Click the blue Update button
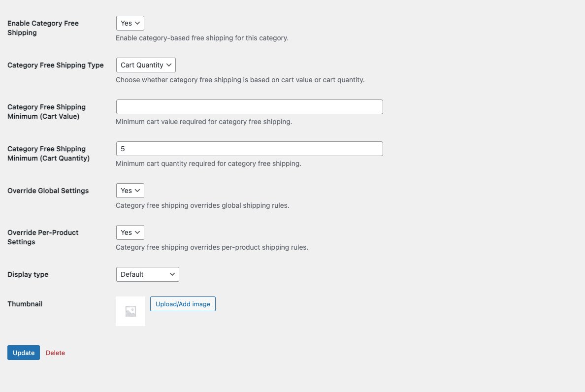The image size is (585, 392). point(24,353)
